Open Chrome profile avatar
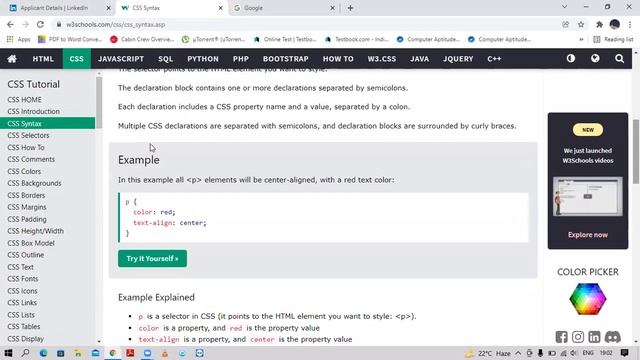640x360 pixels. point(615,24)
